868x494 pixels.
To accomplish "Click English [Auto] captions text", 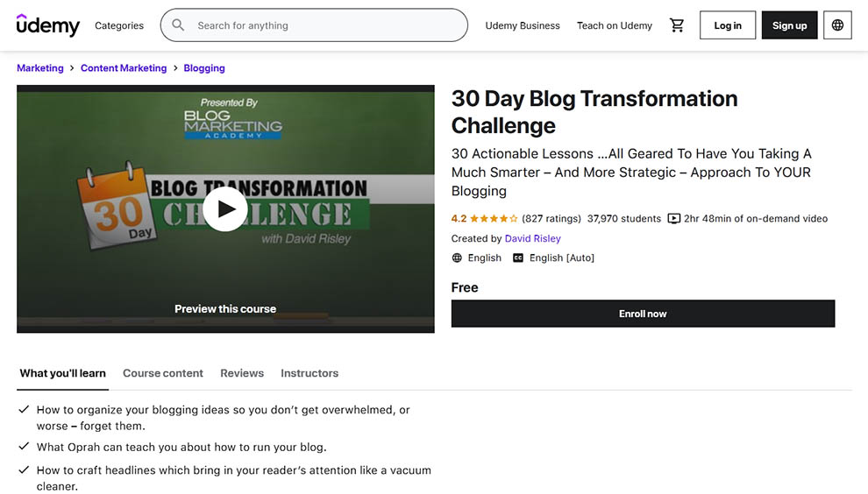I will 562,258.
